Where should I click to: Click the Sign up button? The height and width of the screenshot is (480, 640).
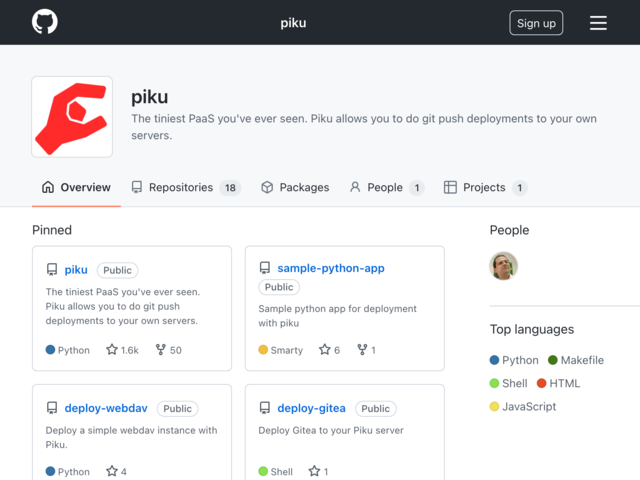[x=536, y=23]
